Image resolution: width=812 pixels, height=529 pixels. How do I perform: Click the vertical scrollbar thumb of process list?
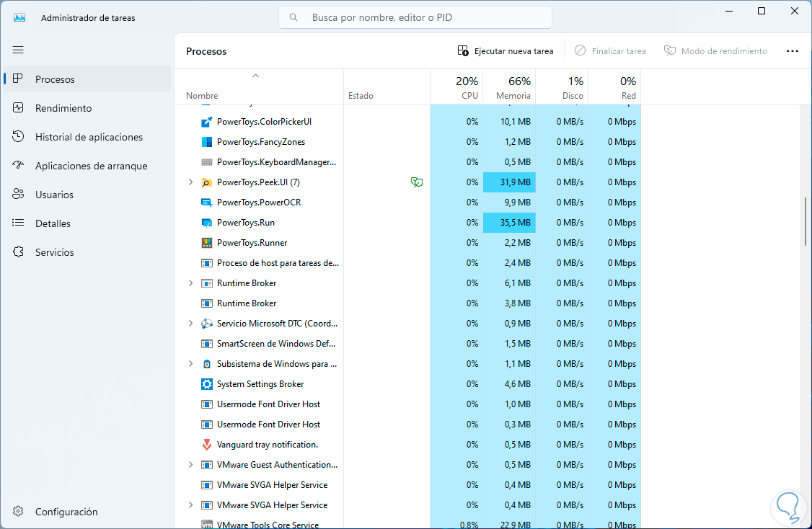[806, 221]
